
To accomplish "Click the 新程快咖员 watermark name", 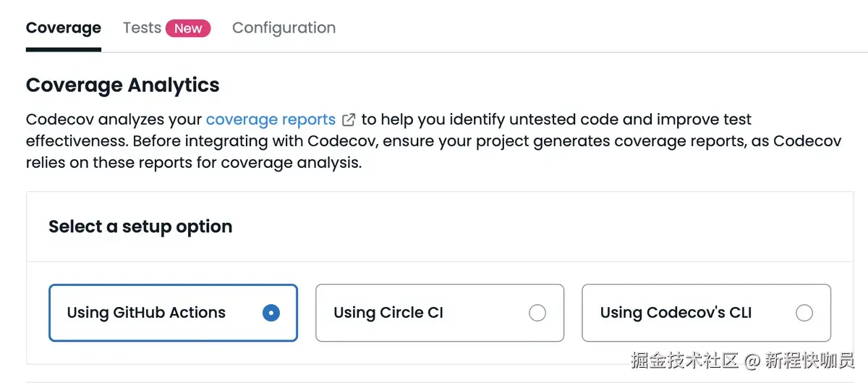I will coord(809,360).
